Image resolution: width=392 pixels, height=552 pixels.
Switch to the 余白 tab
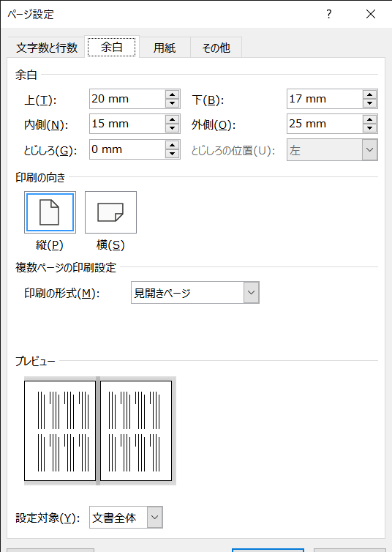pyautogui.click(x=111, y=47)
